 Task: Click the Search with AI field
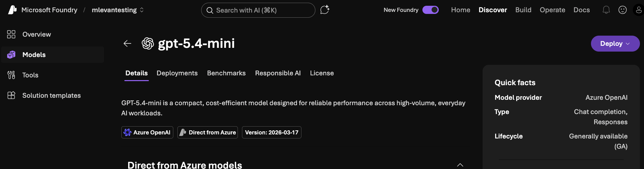(x=258, y=10)
